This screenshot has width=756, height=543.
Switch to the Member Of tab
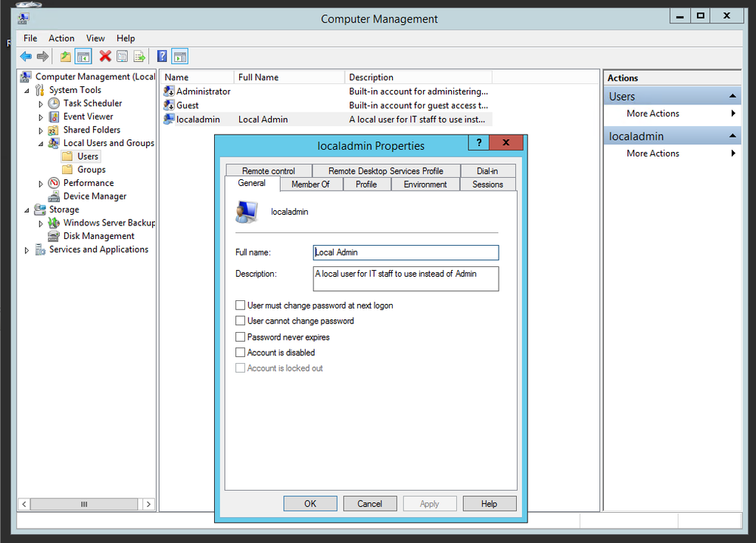(310, 184)
